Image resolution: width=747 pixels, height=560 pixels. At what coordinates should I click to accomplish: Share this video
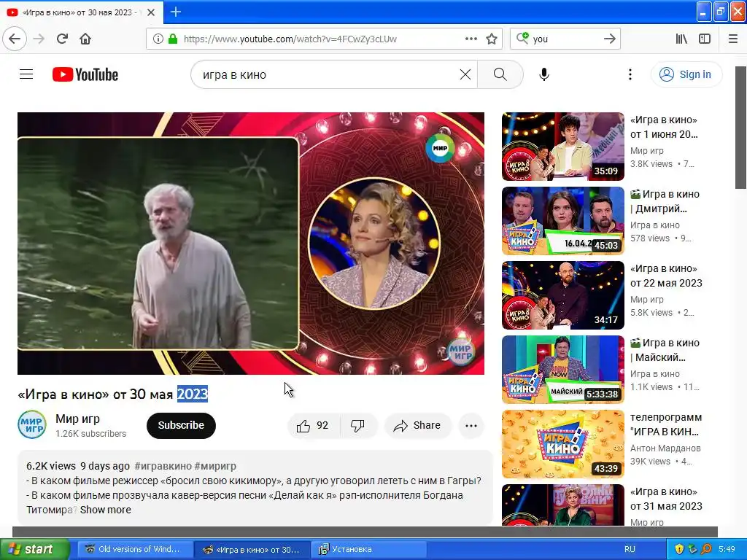tap(417, 425)
